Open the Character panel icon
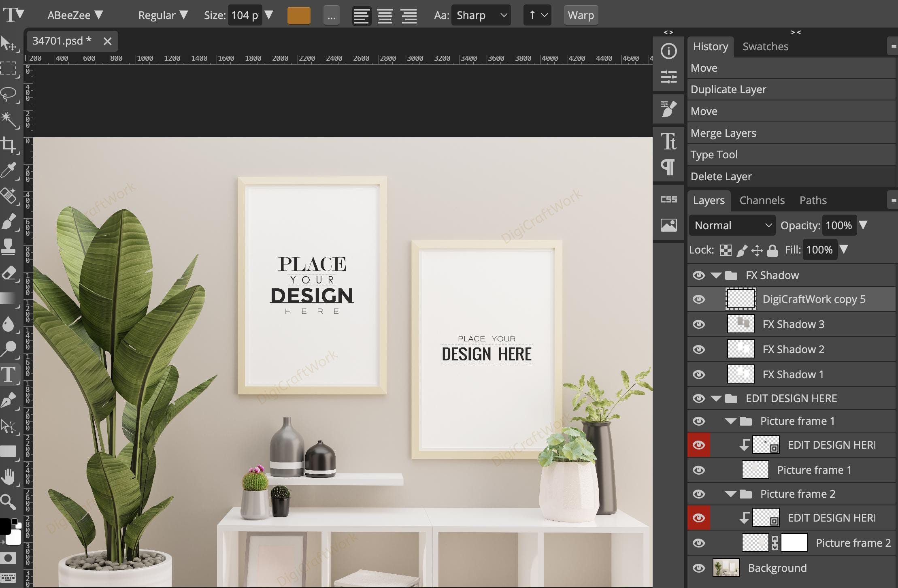Viewport: 898px width, 588px height. (x=668, y=141)
